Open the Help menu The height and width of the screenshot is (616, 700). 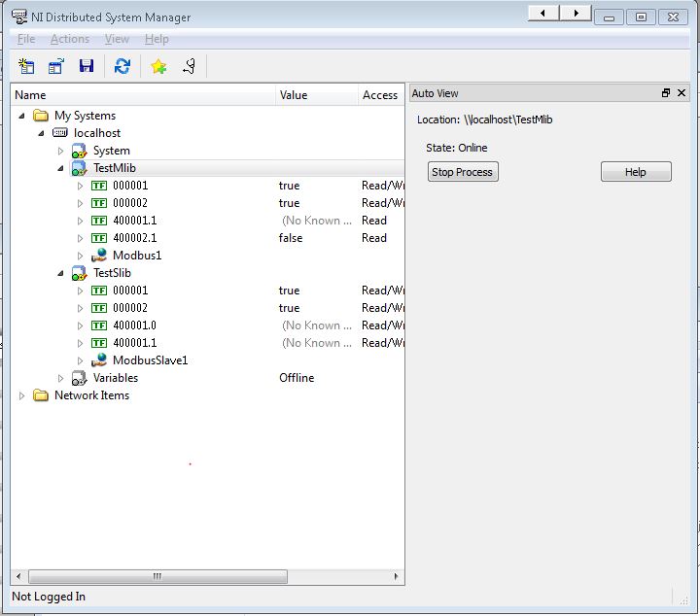pos(157,39)
